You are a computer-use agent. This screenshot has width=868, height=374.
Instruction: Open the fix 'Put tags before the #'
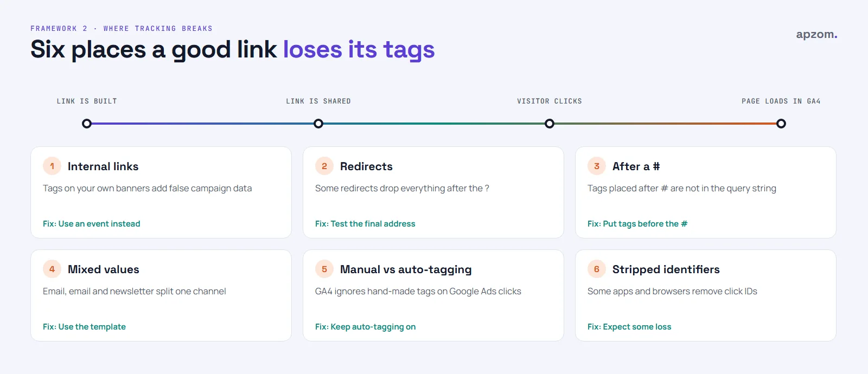[x=637, y=224]
